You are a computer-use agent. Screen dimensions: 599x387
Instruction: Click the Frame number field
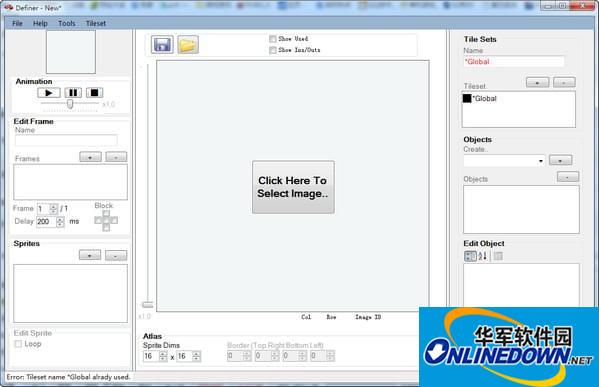point(43,209)
